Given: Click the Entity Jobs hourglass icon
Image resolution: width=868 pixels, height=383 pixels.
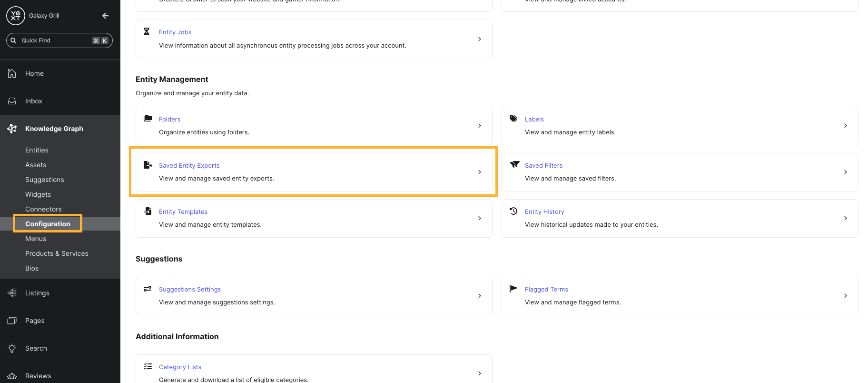Looking at the screenshot, I should [147, 31].
